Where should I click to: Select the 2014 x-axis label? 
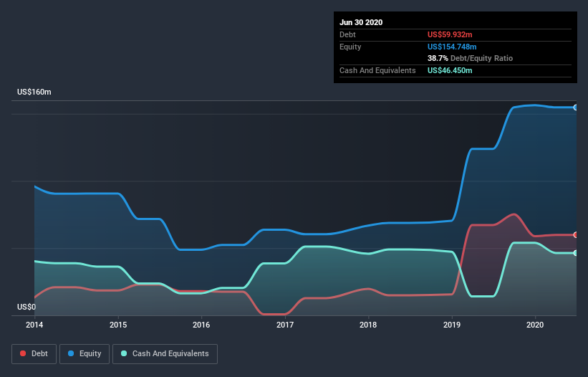point(34,325)
